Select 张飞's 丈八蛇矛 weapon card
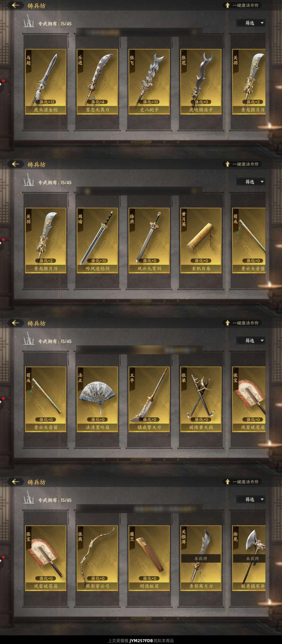This screenshot has height=644, width=282. [149, 82]
